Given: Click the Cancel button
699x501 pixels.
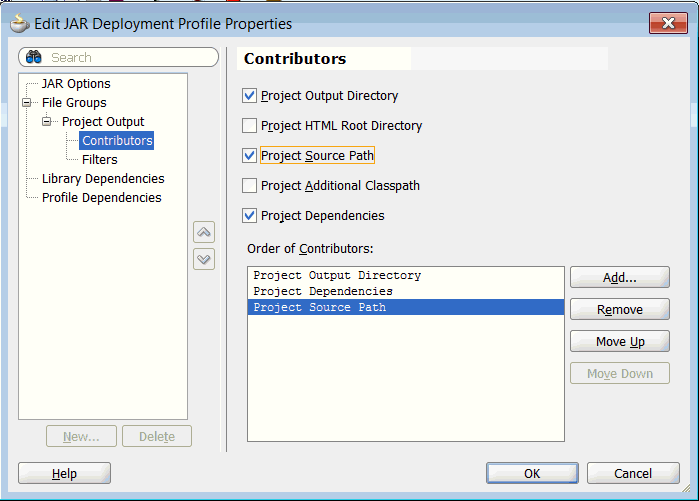Looking at the screenshot, I should [633, 473].
